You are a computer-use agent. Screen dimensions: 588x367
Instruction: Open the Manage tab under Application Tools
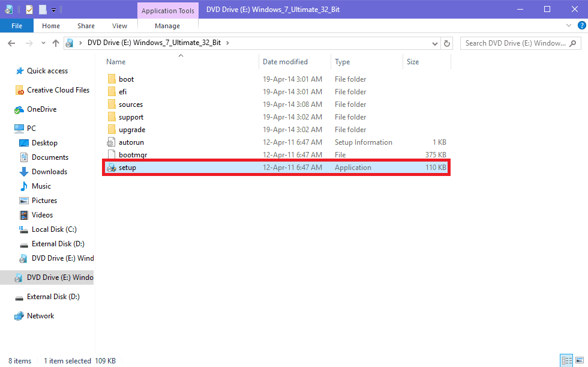click(167, 25)
